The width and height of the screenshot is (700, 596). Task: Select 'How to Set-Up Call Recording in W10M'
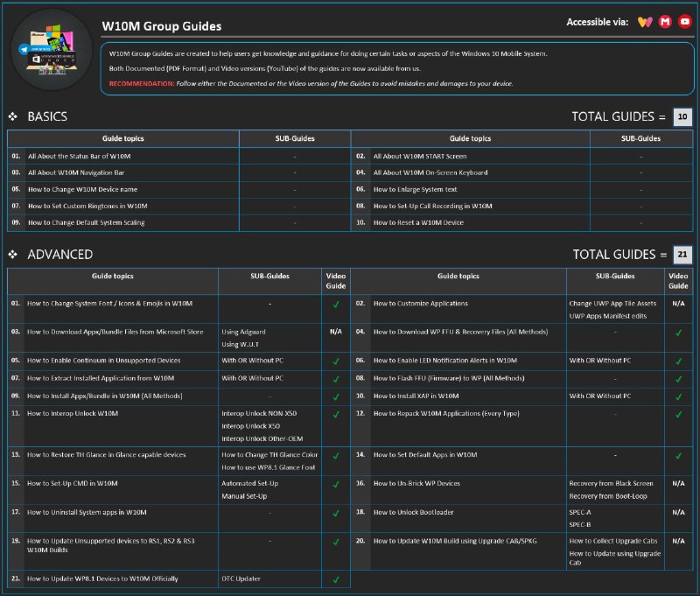[x=432, y=206]
